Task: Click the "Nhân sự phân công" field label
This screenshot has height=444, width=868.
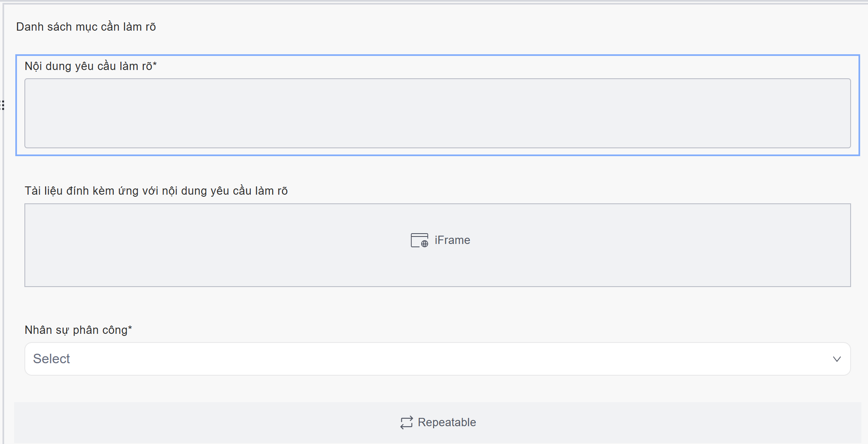Action: (76, 330)
